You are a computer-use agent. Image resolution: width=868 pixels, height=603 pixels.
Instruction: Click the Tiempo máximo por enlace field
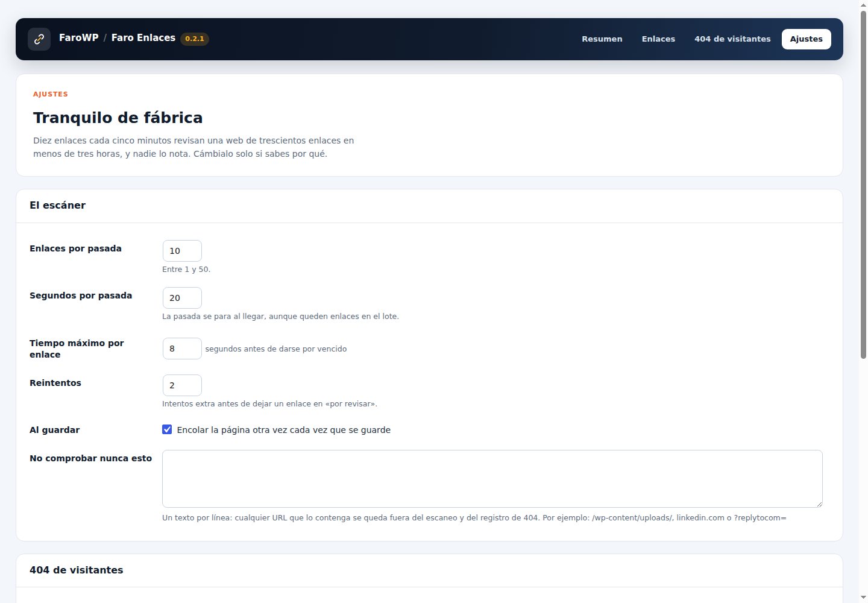click(x=182, y=349)
